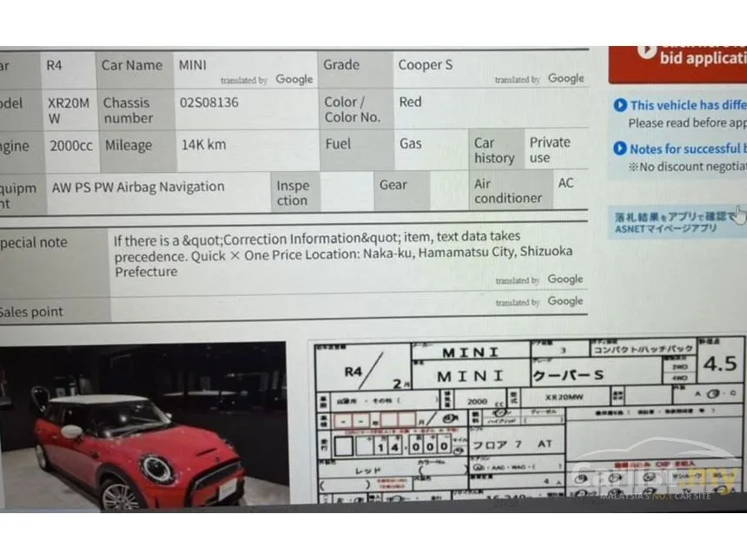Image resolution: width=747 pixels, height=560 pixels.
Task: Select the chassis number 02S08136 cell
Action: tap(247, 109)
